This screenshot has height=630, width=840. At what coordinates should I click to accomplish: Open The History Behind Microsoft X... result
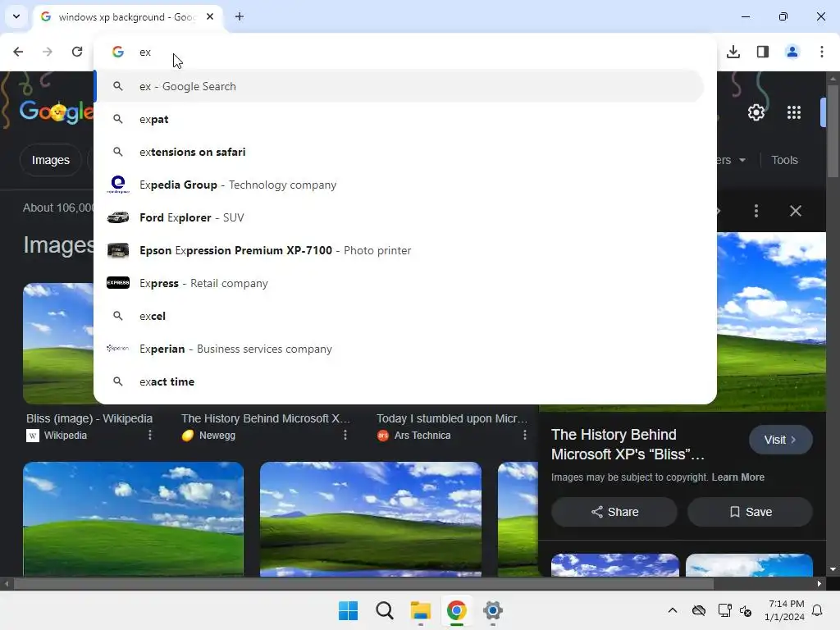tap(266, 418)
